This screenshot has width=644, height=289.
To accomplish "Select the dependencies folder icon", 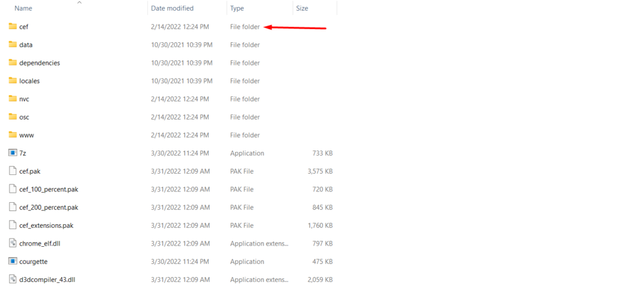I will tap(13, 62).
